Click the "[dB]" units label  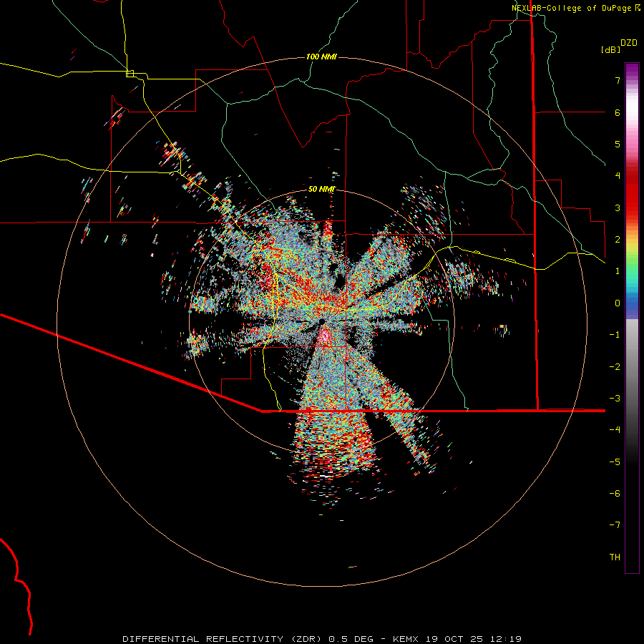(610, 49)
